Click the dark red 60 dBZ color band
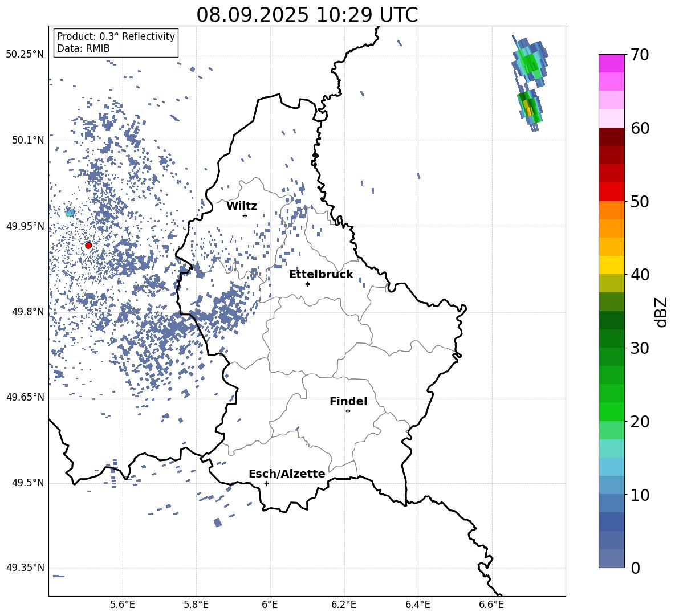This screenshot has height=616, width=675. pyautogui.click(x=611, y=137)
